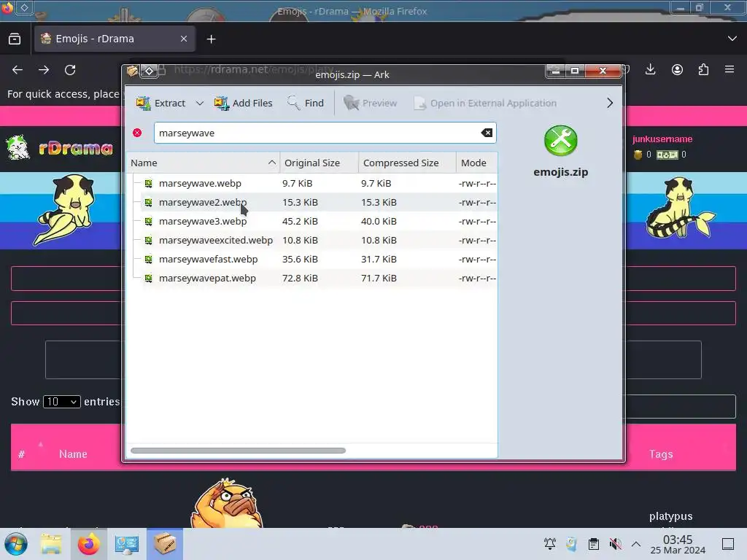Click Add Files in Ark toolbar

click(x=244, y=103)
